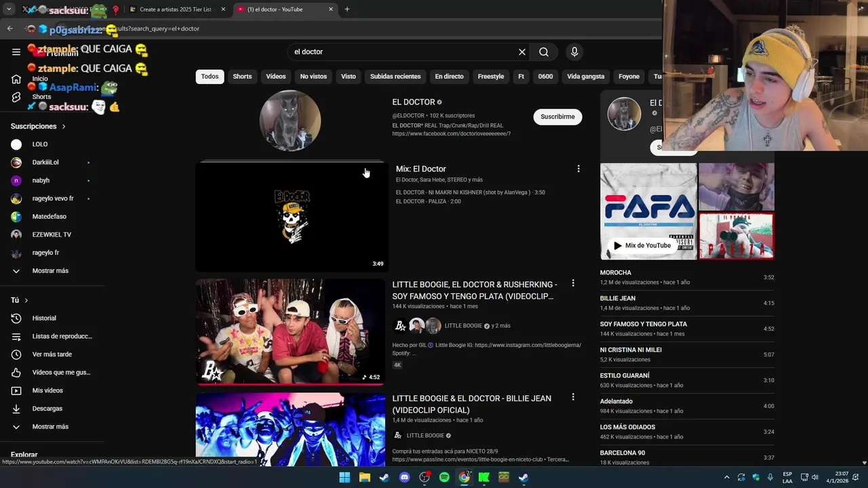Open the YouTube hamburger guide menu

(16, 52)
